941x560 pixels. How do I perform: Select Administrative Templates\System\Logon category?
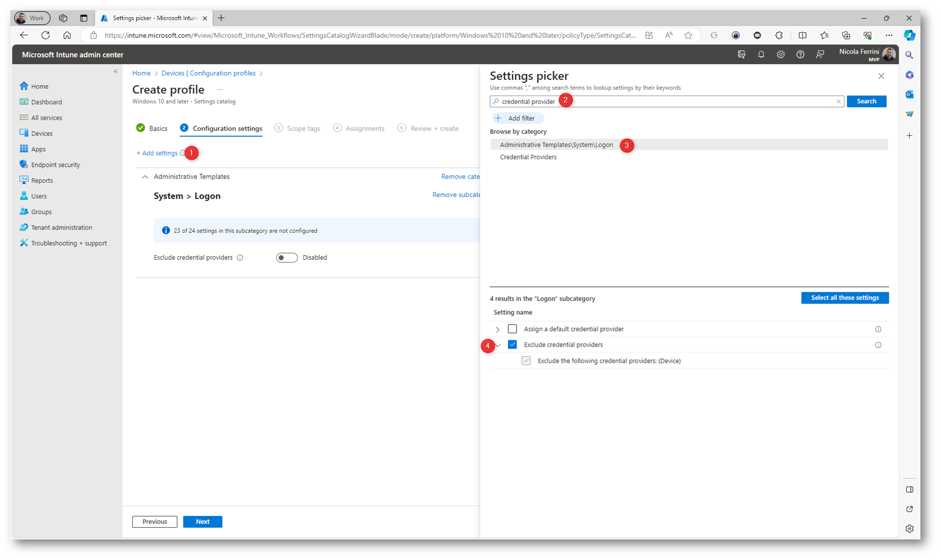coord(689,144)
